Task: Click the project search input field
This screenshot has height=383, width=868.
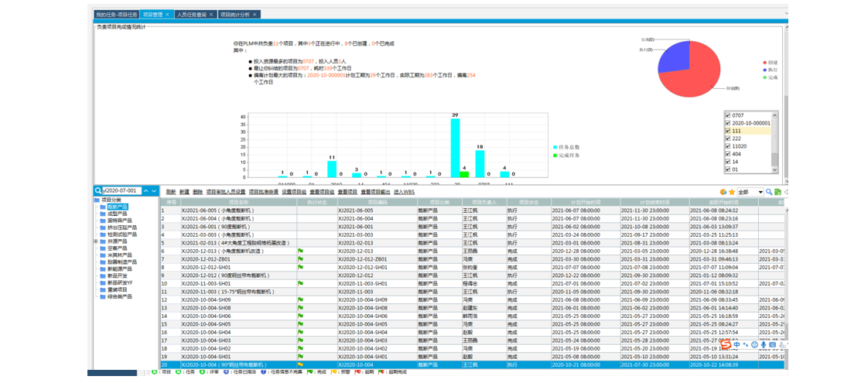Action: [121, 190]
